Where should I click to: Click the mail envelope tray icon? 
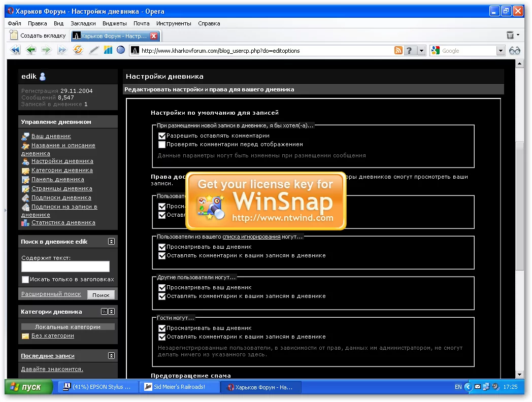478,386
